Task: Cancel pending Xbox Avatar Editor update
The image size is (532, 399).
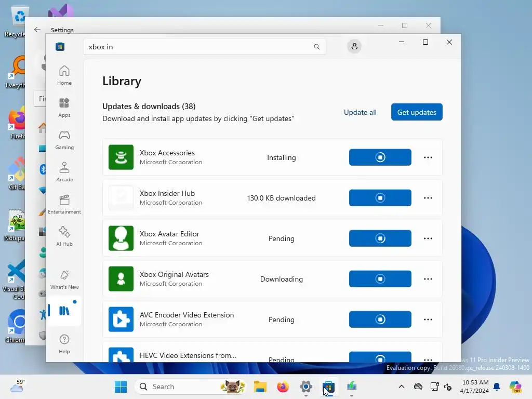Action: coord(380,238)
